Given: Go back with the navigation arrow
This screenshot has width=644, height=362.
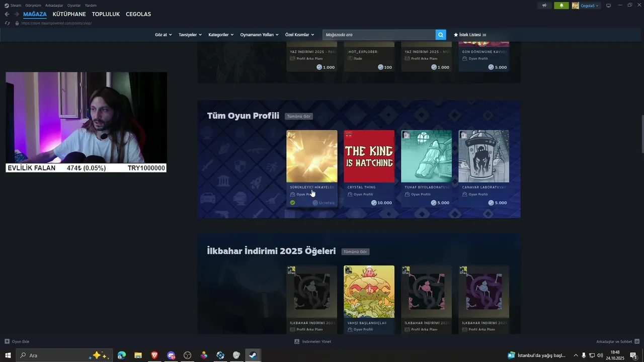Looking at the screenshot, I should click(x=7, y=14).
